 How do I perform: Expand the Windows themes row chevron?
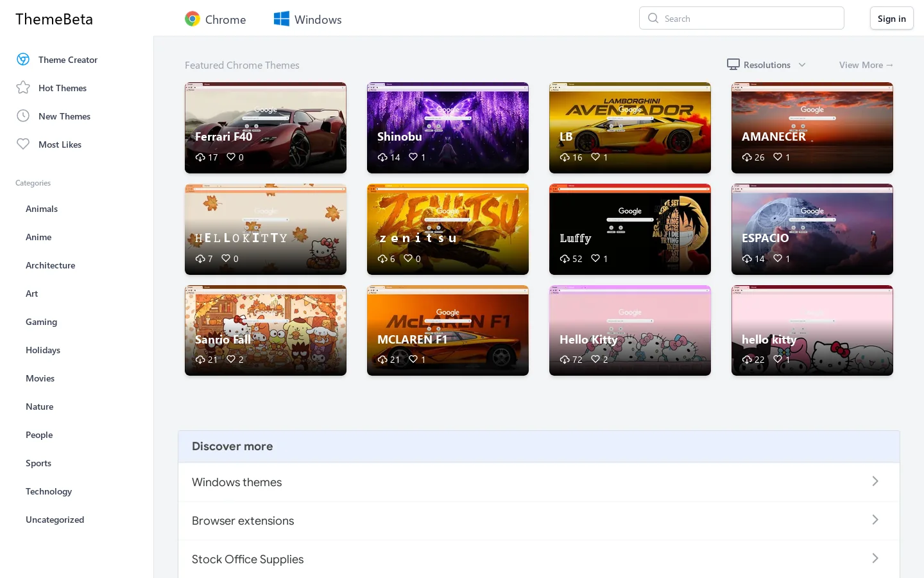click(875, 482)
